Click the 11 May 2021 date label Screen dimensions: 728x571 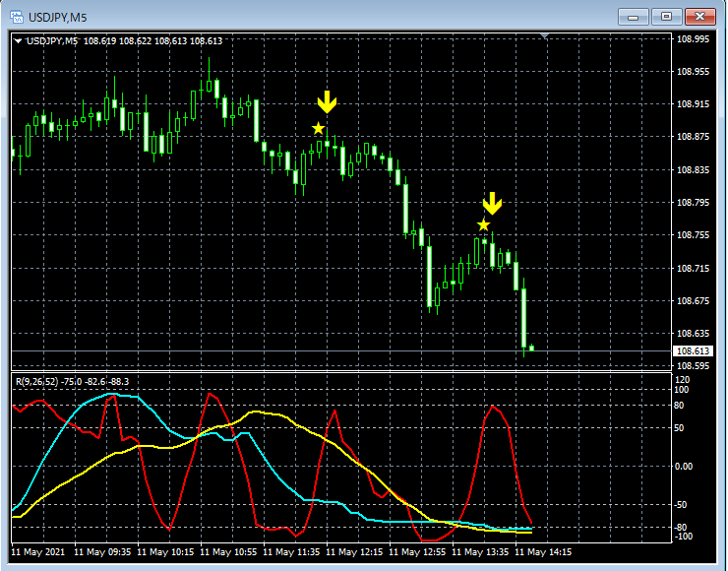(38, 552)
